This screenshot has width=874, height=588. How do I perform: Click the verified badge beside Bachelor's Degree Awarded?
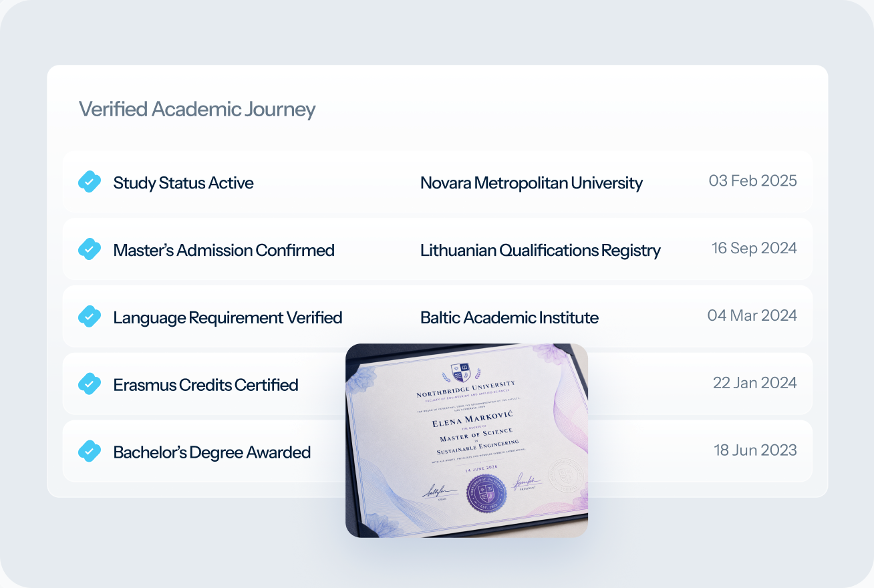[x=90, y=452]
